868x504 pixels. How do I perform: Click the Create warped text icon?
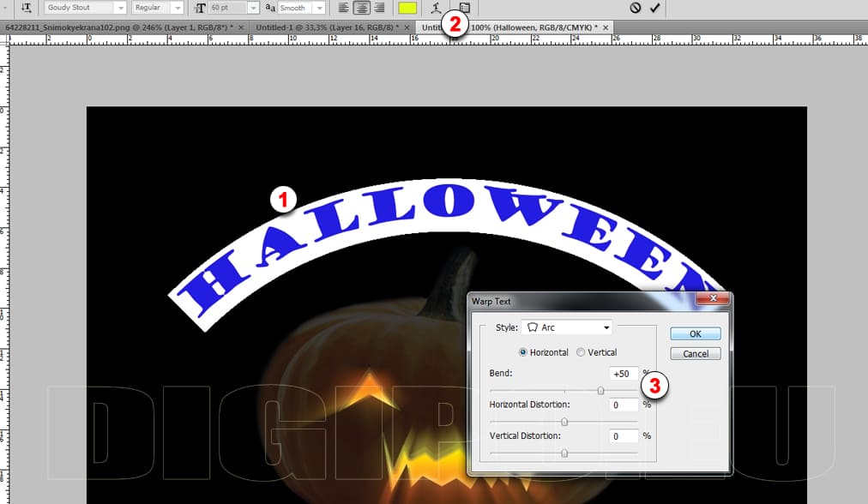(x=437, y=8)
